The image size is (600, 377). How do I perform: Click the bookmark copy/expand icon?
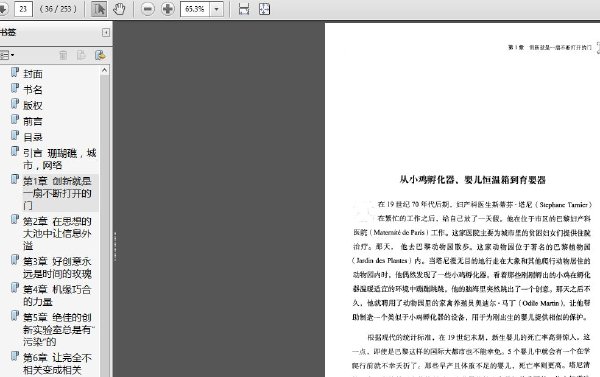click(81, 55)
